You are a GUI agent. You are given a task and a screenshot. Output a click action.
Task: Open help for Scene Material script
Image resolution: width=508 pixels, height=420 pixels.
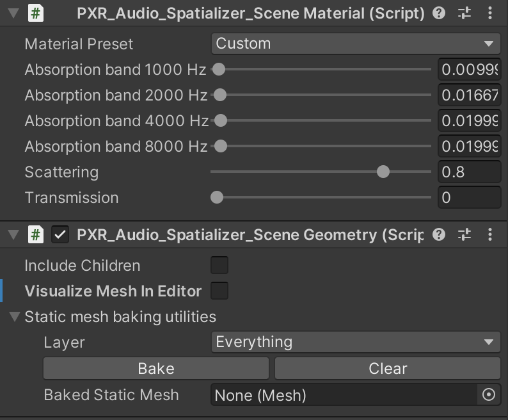click(x=439, y=13)
